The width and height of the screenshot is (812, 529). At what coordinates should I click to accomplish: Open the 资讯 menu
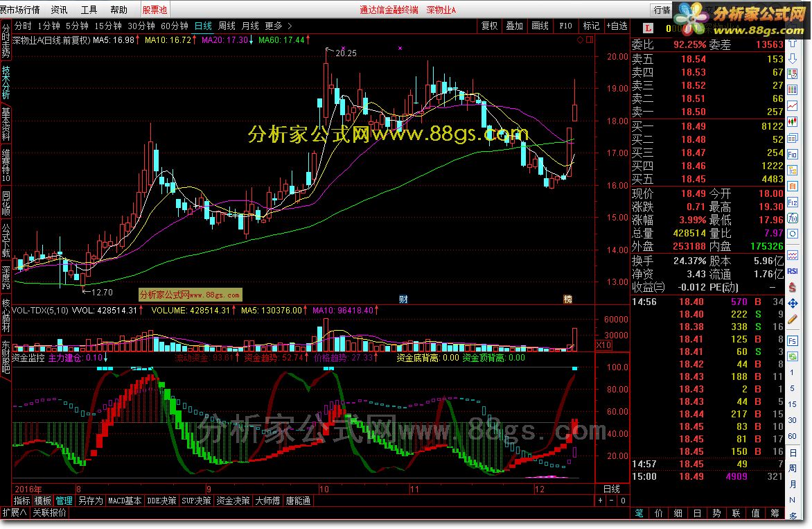[59, 10]
